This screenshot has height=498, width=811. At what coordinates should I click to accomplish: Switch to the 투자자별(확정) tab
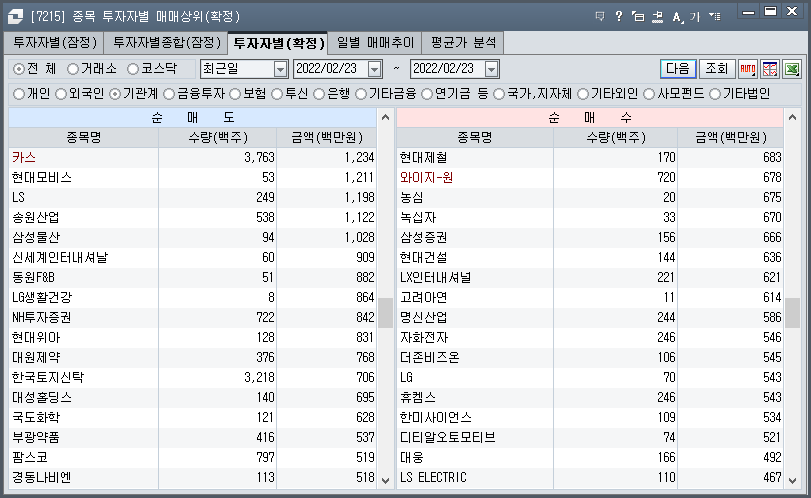[278, 43]
